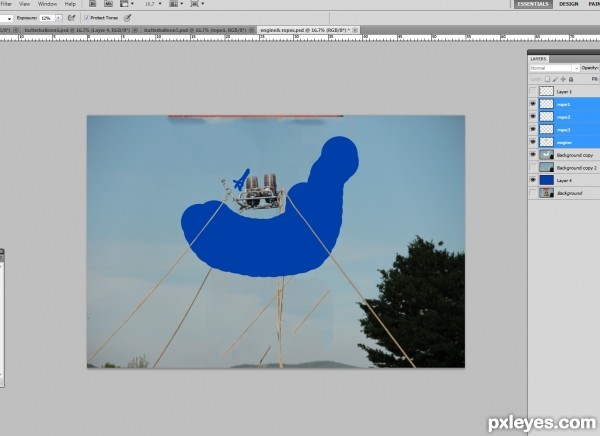Open the Exposure slider arrow
Viewport: 600px width, 436px height.
59,18
